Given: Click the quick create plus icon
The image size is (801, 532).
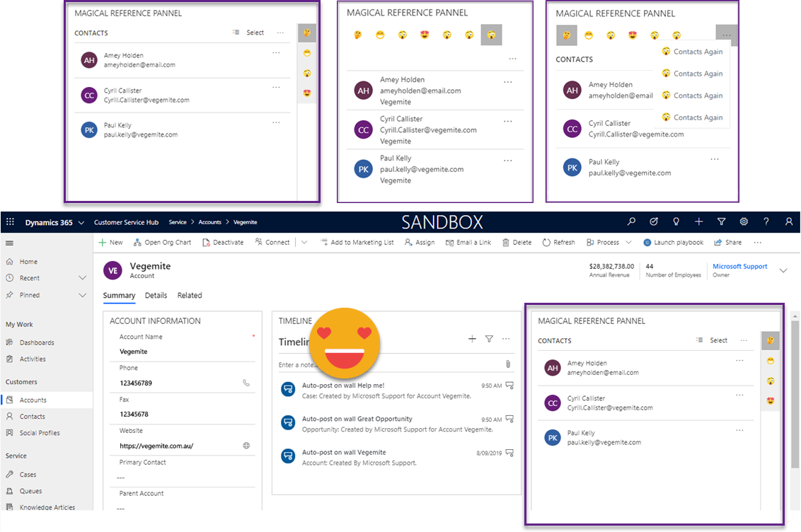Looking at the screenshot, I should (x=698, y=221).
